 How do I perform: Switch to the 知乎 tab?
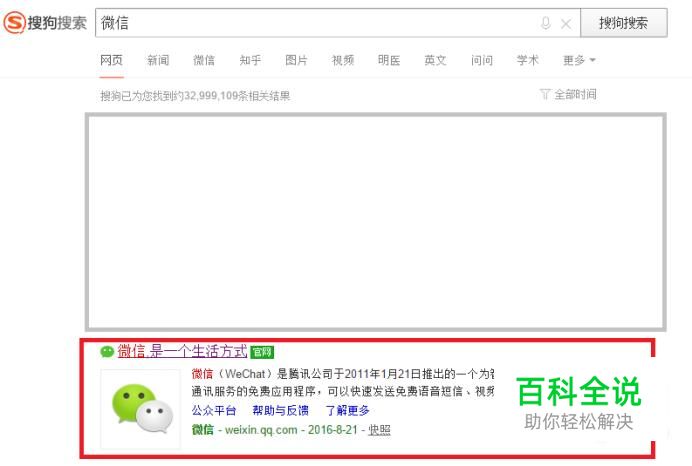pyautogui.click(x=250, y=60)
